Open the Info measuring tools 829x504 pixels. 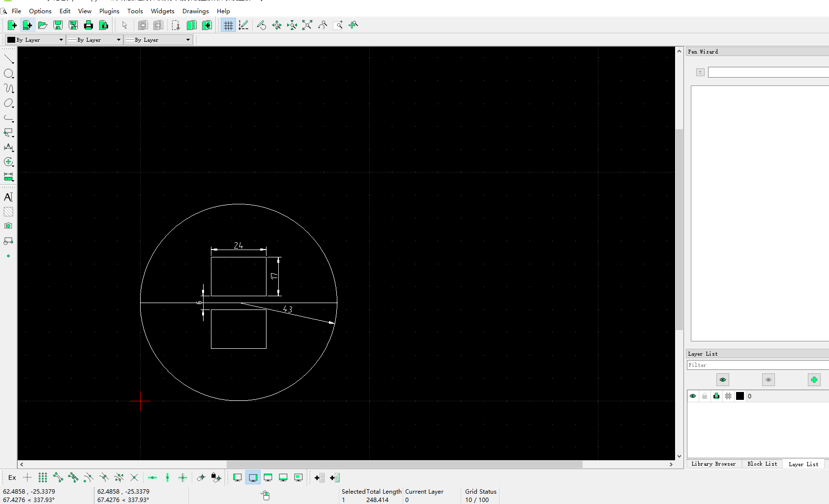coord(9,176)
